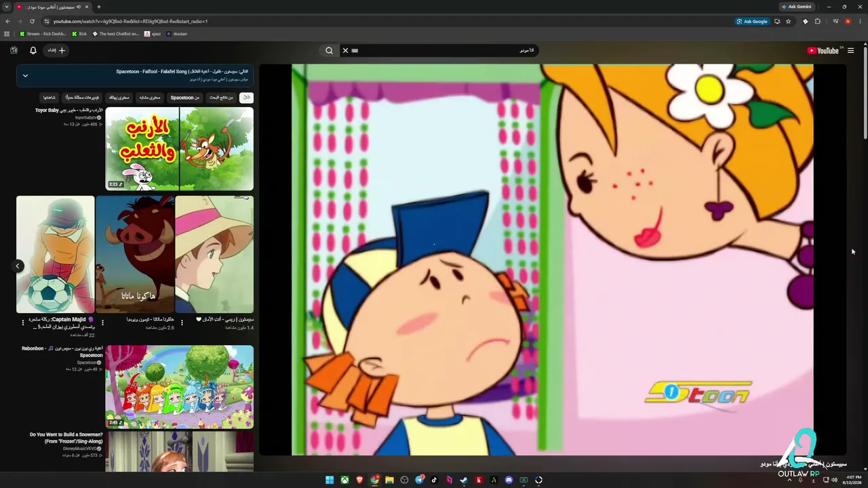Viewport: 868px width, 488px height.
Task: Open options menu for Hakuna Matata short
Action: tap(102, 323)
